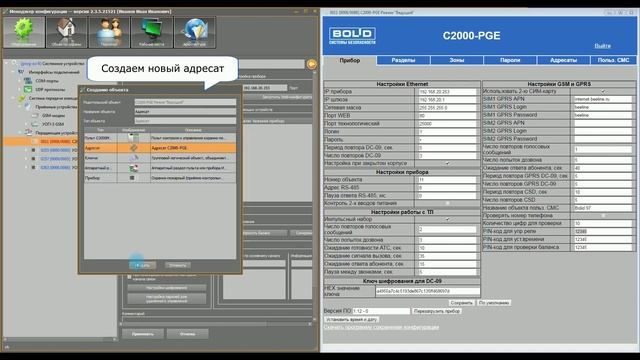640x360 pixels.
Task: Collapse the connection interfaces tree node
Action: tap(13, 72)
